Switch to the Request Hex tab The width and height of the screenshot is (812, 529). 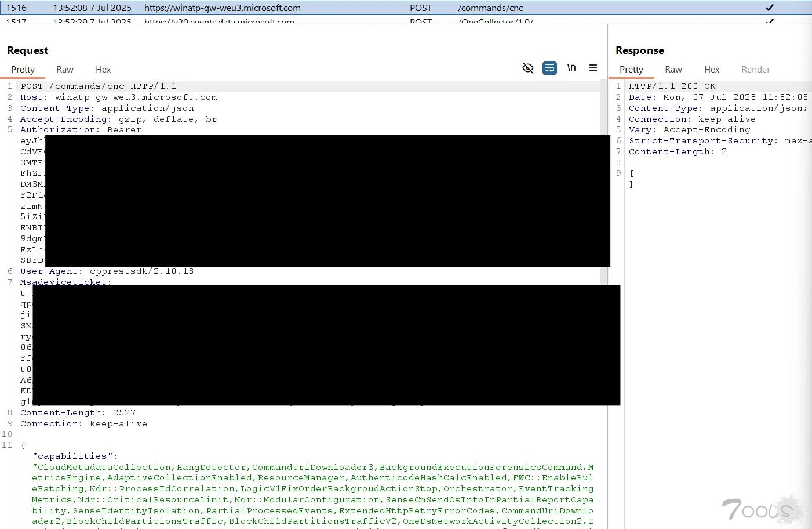pyautogui.click(x=103, y=70)
